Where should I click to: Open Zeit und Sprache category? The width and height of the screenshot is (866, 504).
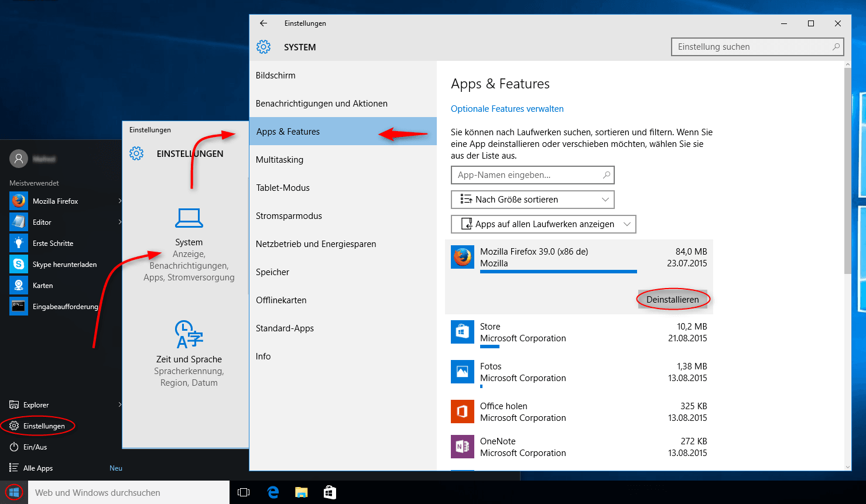[189, 354]
